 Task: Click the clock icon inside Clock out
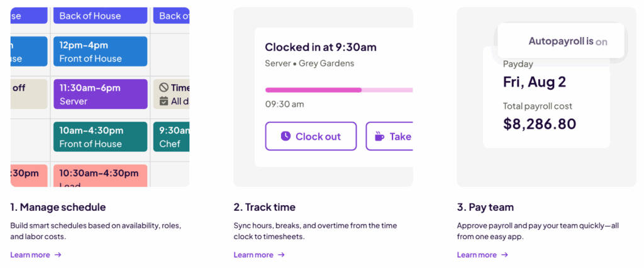(286, 136)
